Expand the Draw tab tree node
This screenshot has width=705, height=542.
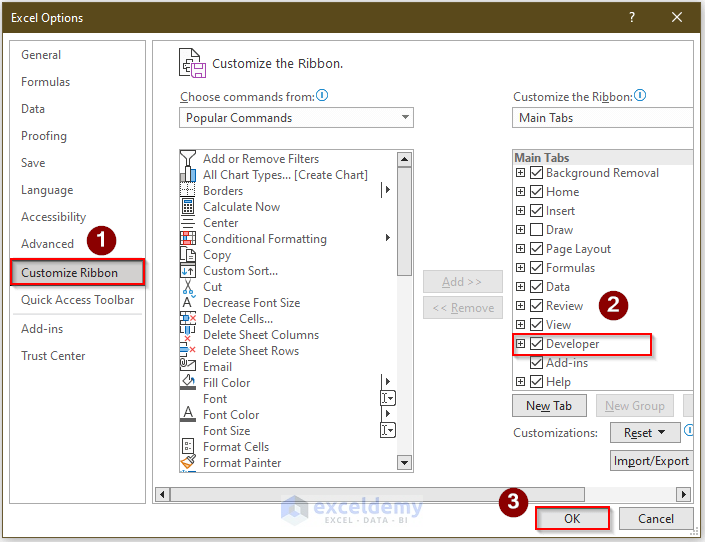click(520, 229)
